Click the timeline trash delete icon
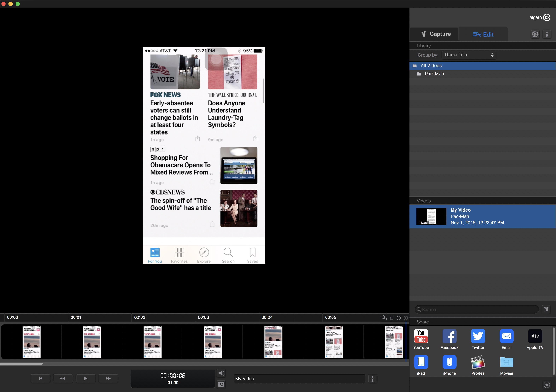Viewport: 556px width, 392px height. click(x=392, y=318)
